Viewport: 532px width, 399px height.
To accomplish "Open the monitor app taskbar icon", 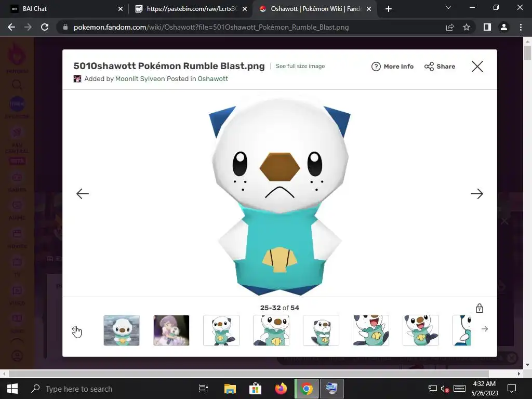I will (331, 389).
